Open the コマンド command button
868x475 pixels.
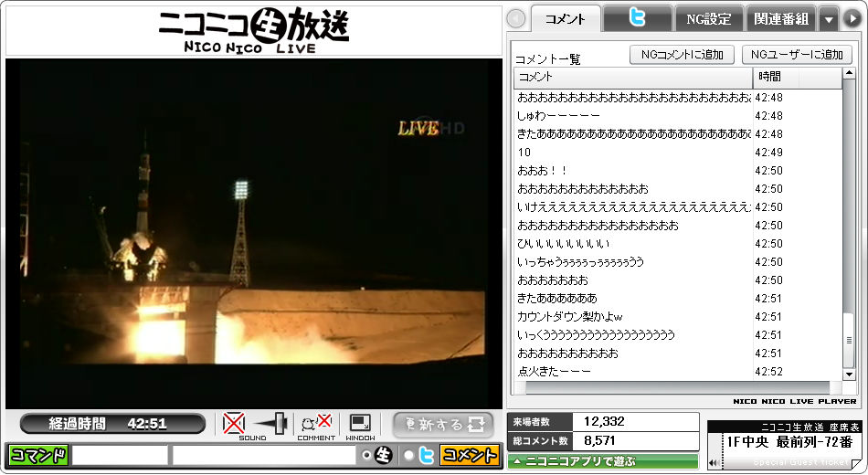[38, 455]
